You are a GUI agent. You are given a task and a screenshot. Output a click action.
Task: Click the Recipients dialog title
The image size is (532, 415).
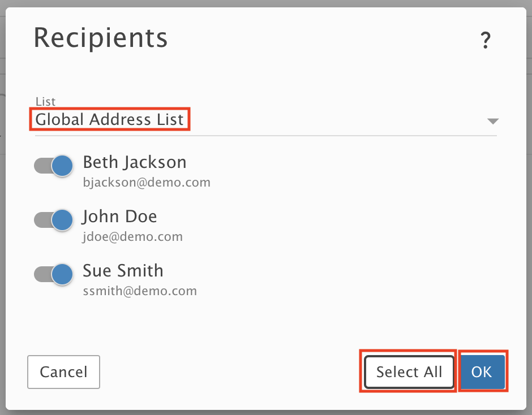(x=101, y=38)
